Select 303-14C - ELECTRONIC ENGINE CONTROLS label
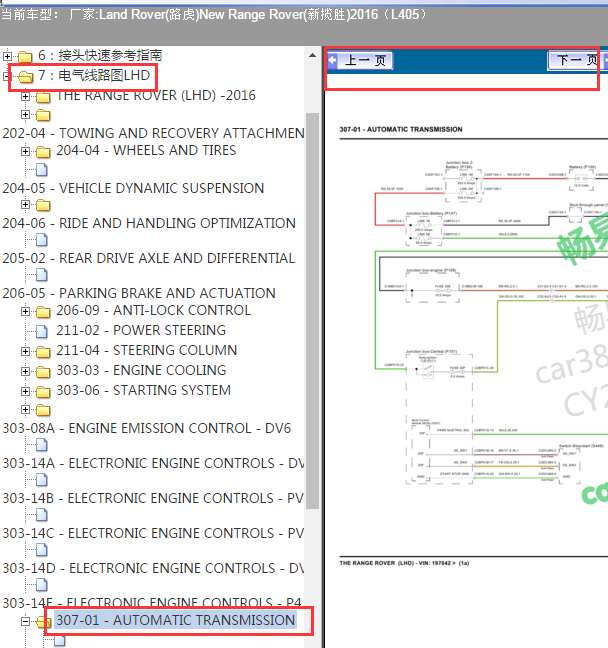 (153, 534)
